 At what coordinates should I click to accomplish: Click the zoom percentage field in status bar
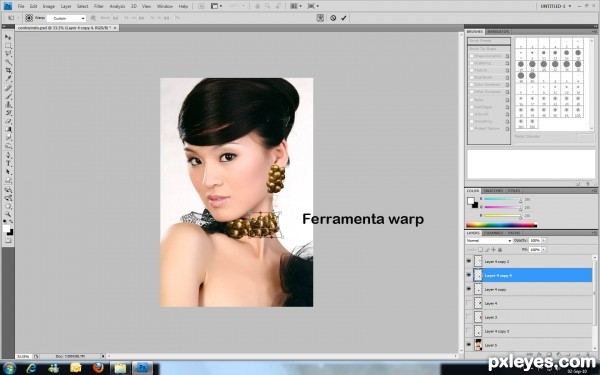(x=23, y=356)
